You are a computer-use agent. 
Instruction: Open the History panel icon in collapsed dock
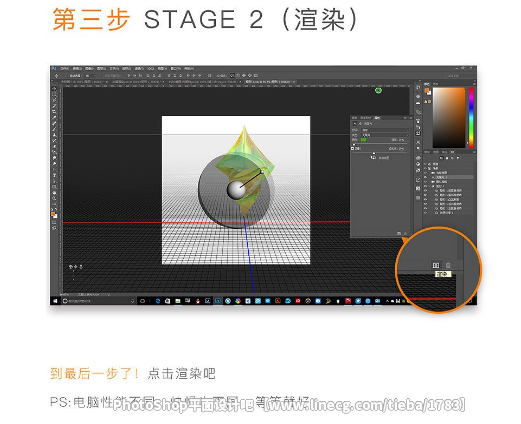(418, 87)
